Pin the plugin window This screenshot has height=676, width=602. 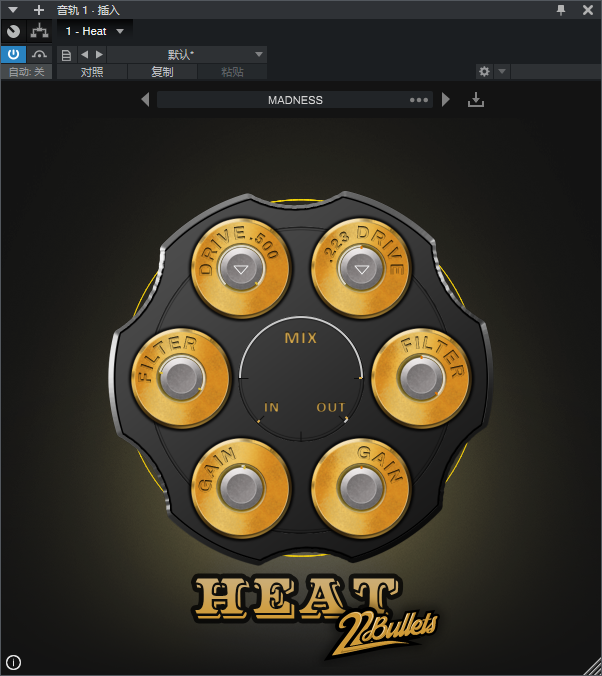pyautogui.click(x=561, y=9)
